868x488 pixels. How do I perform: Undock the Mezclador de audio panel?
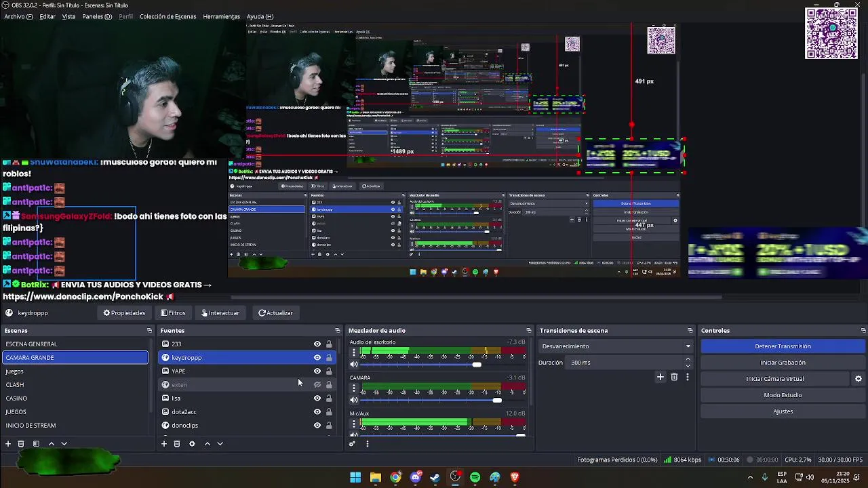[x=528, y=331]
